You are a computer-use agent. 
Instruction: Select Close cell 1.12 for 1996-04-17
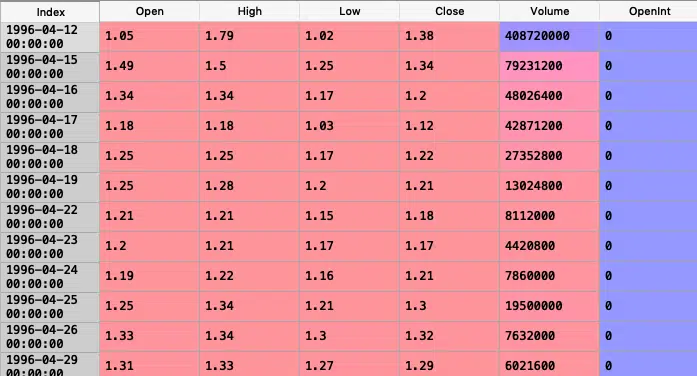pyautogui.click(x=449, y=126)
